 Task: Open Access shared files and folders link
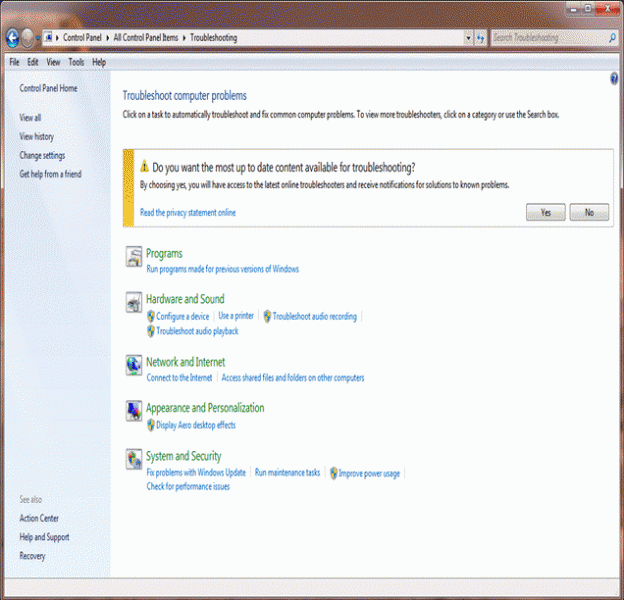coord(292,378)
